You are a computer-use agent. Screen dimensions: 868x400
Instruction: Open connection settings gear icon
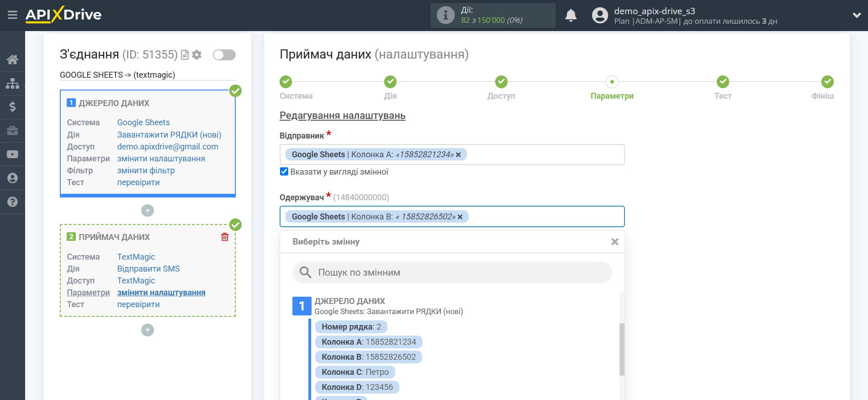pos(197,55)
